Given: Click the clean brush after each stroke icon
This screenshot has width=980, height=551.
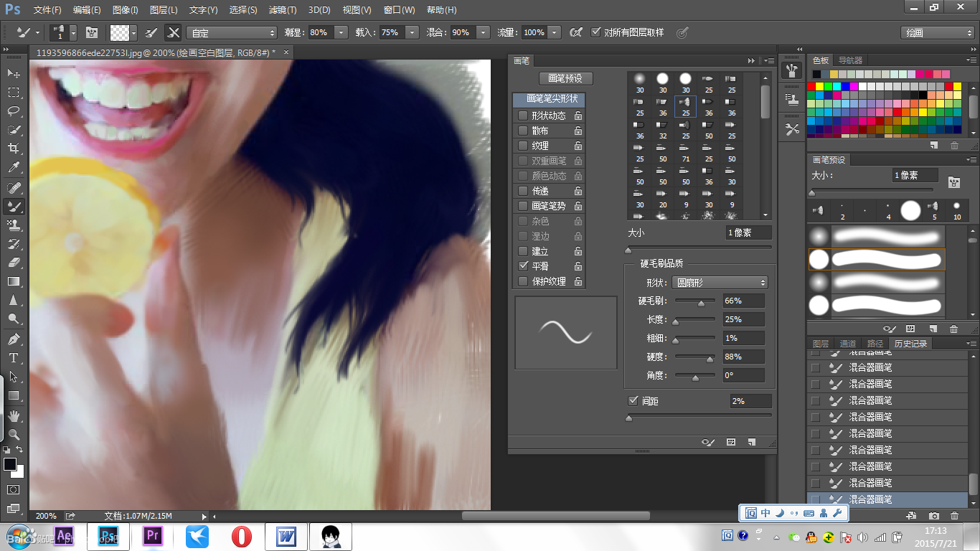Looking at the screenshot, I should (x=173, y=32).
